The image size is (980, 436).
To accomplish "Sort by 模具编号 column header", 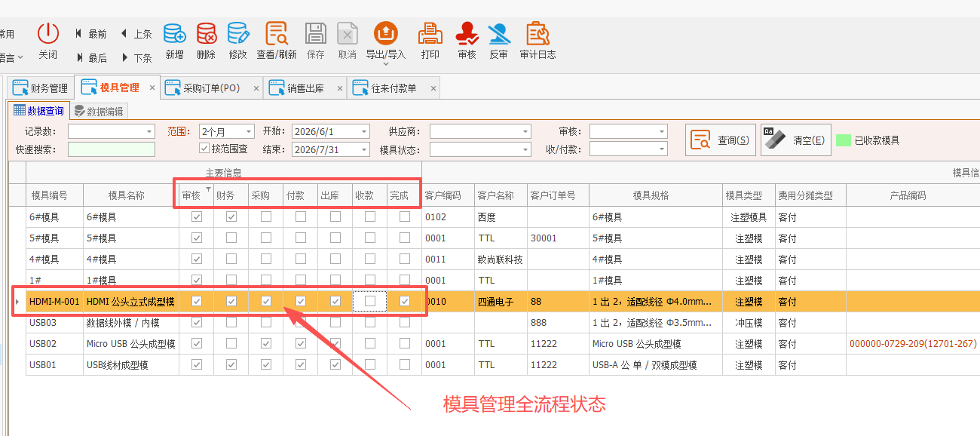I will (55, 195).
